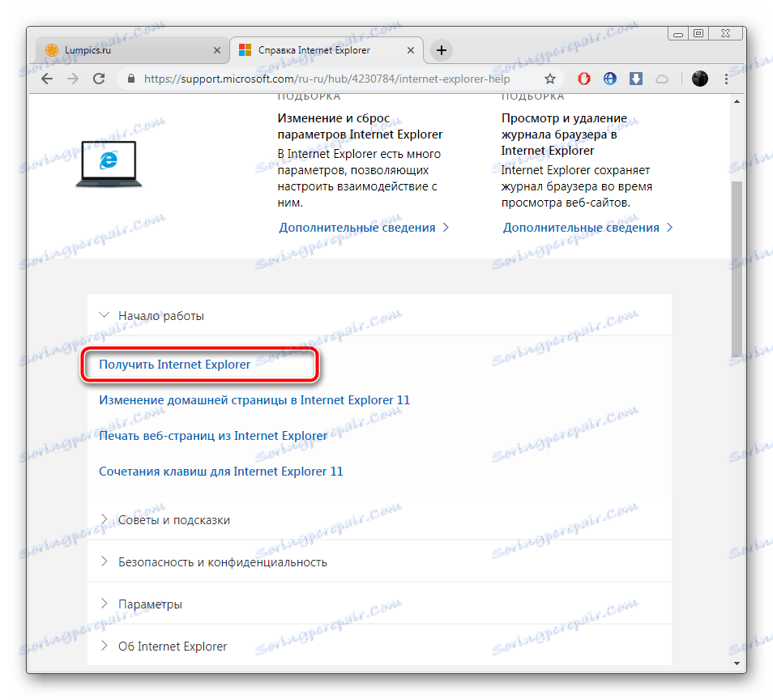Click the forward navigation arrow
773x700 pixels.
click(73, 79)
